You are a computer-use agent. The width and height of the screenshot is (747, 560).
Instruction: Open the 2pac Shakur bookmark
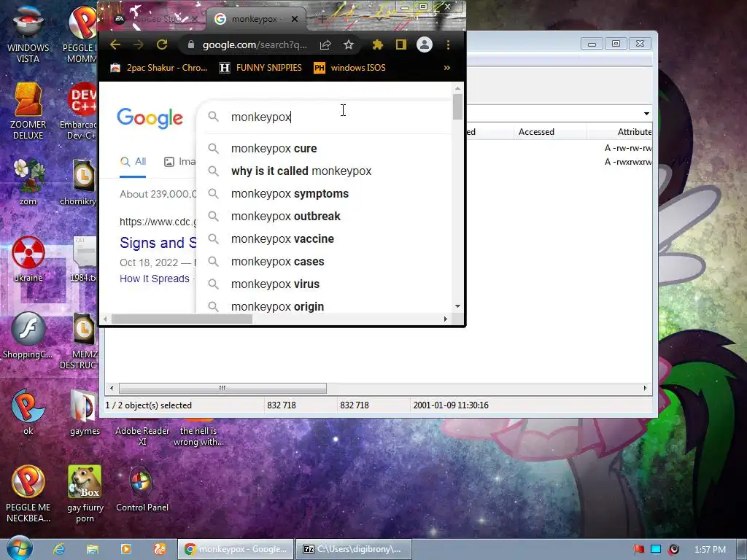click(x=159, y=68)
